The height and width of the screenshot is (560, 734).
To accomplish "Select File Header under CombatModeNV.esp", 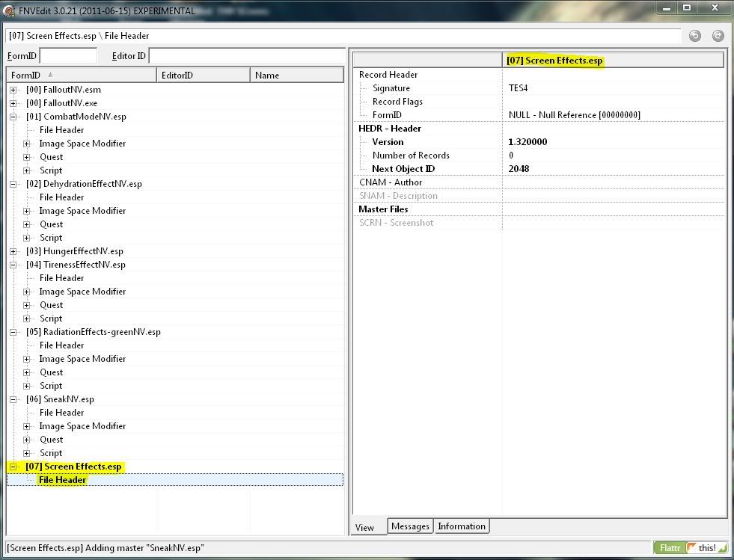I will pos(61,130).
